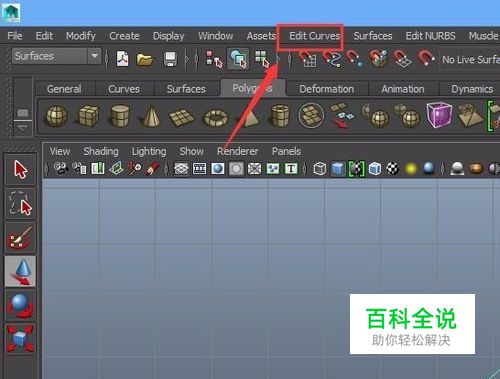This screenshot has height=379, width=500.
Task: Click the green Image Plane icon in the panel toolbar
Action: click(116, 168)
